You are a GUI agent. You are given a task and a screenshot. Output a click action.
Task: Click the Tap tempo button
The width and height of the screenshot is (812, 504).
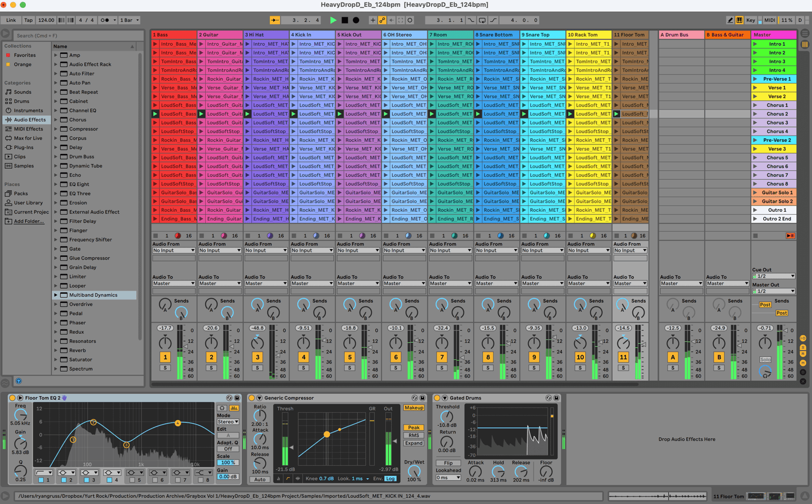coord(28,20)
